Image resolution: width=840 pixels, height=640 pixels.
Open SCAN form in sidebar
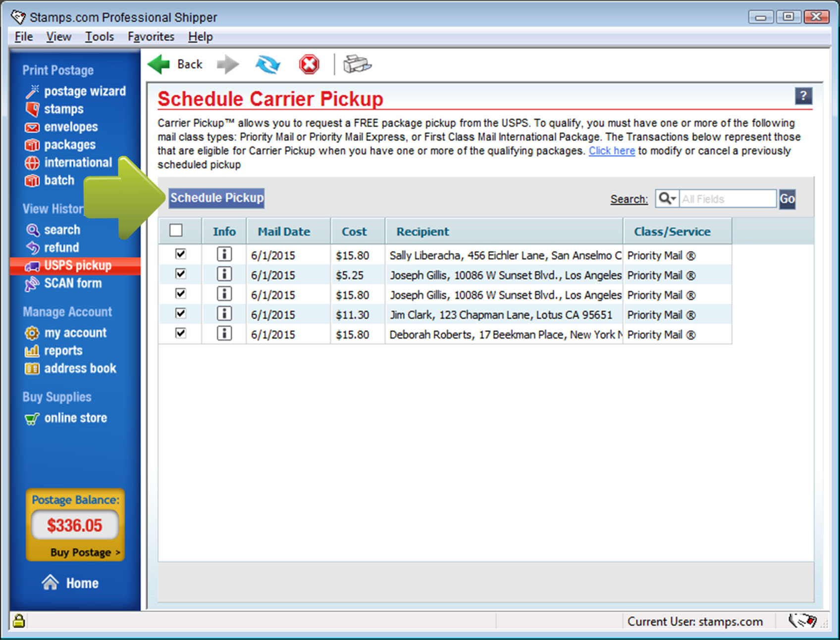(63, 283)
